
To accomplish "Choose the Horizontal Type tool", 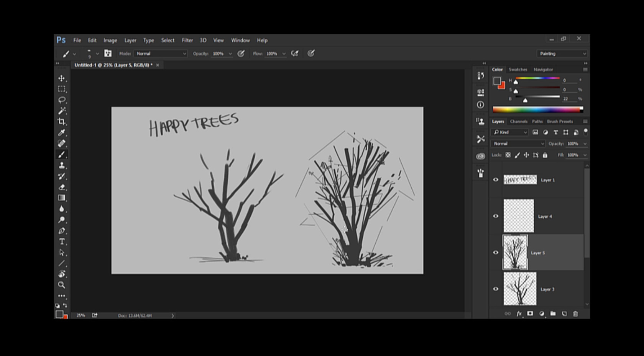I will point(61,242).
